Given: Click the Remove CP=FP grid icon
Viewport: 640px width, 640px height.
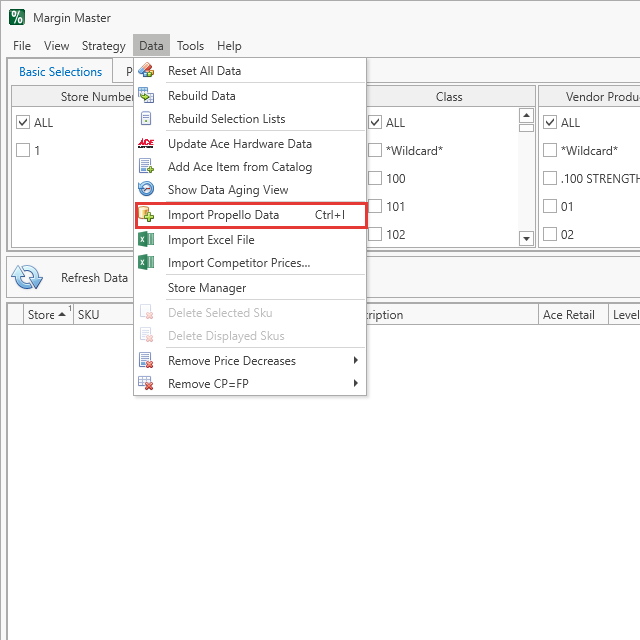Looking at the screenshot, I should (x=146, y=383).
